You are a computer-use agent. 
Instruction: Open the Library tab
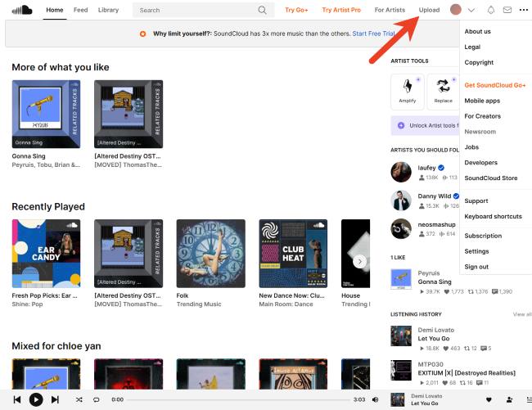[x=108, y=10]
